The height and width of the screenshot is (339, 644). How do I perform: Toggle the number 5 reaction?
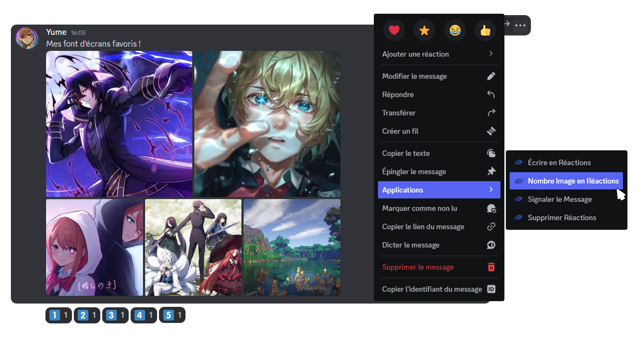[x=172, y=315]
